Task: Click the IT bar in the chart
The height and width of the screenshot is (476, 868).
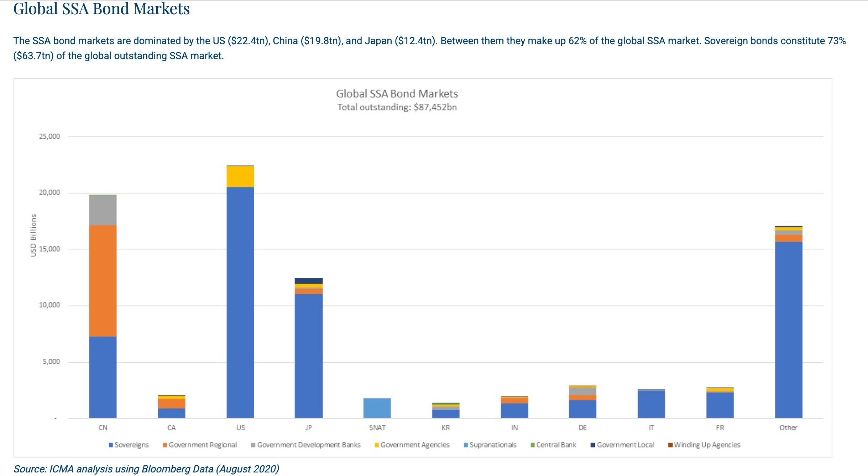Action: coord(651,404)
